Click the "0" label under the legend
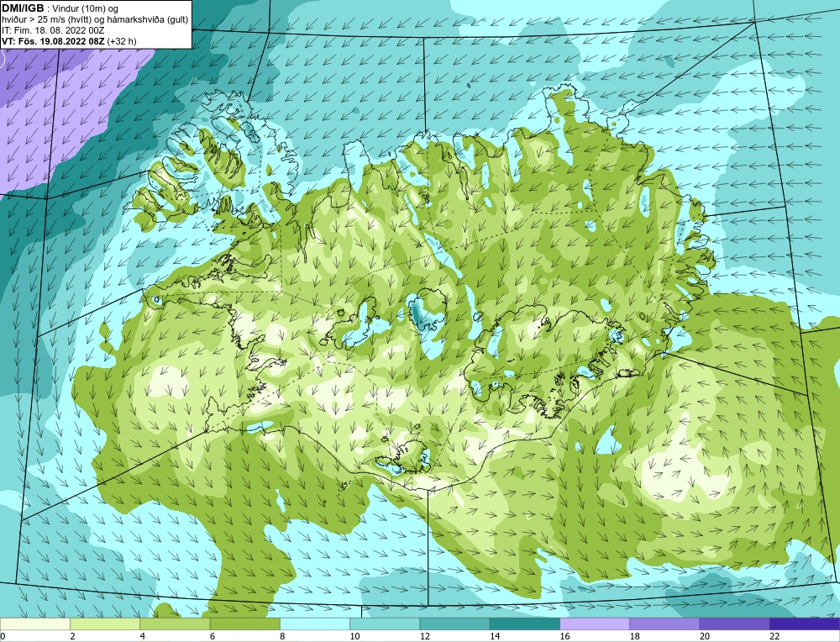 click(x=3, y=636)
